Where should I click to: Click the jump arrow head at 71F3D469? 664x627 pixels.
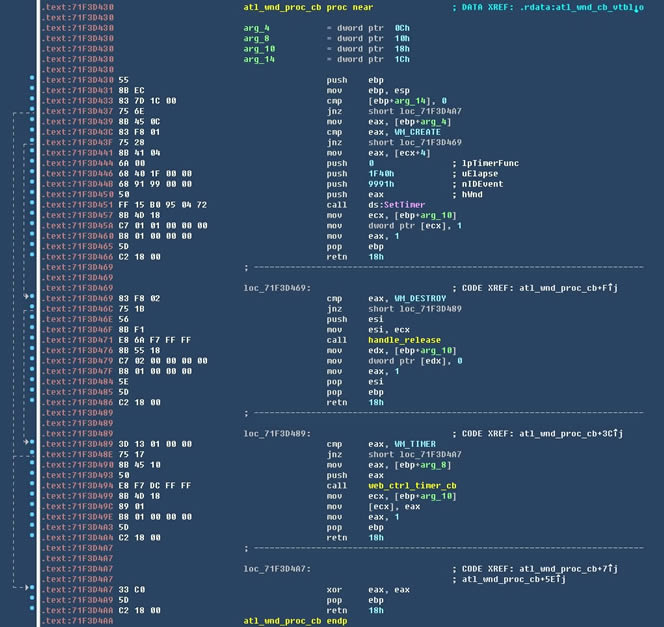(x=27, y=297)
